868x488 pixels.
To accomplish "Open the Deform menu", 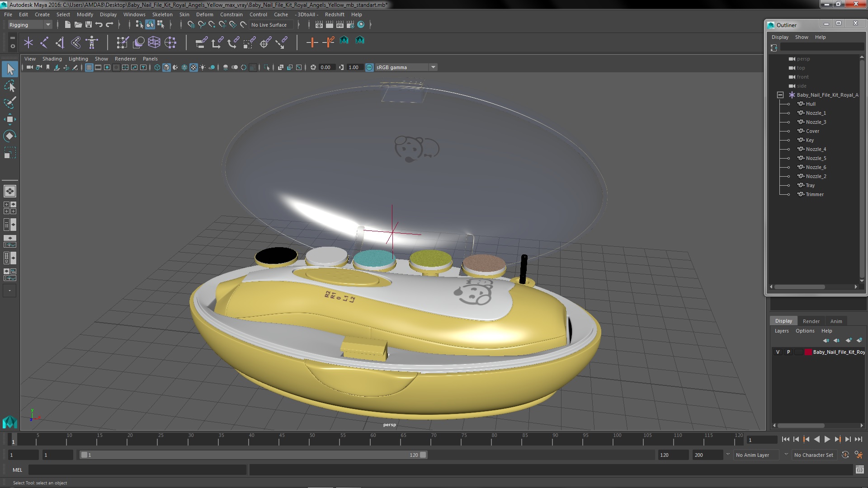I will point(205,14).
